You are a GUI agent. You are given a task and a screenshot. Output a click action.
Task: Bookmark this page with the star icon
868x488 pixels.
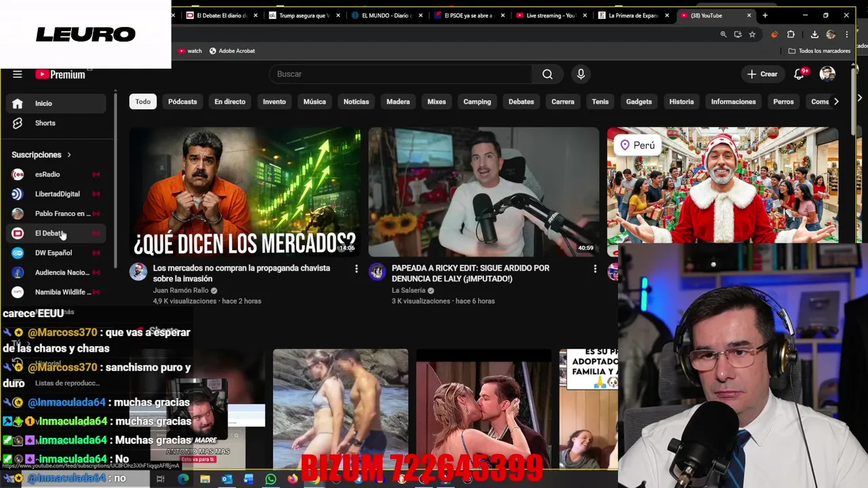coord(752,35)
